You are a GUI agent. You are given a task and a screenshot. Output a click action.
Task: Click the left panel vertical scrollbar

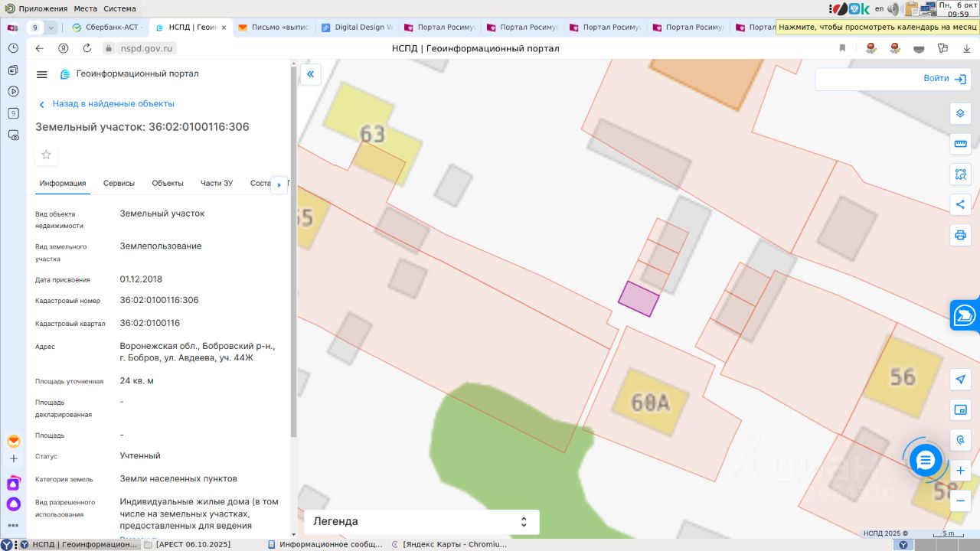(293, 253)
